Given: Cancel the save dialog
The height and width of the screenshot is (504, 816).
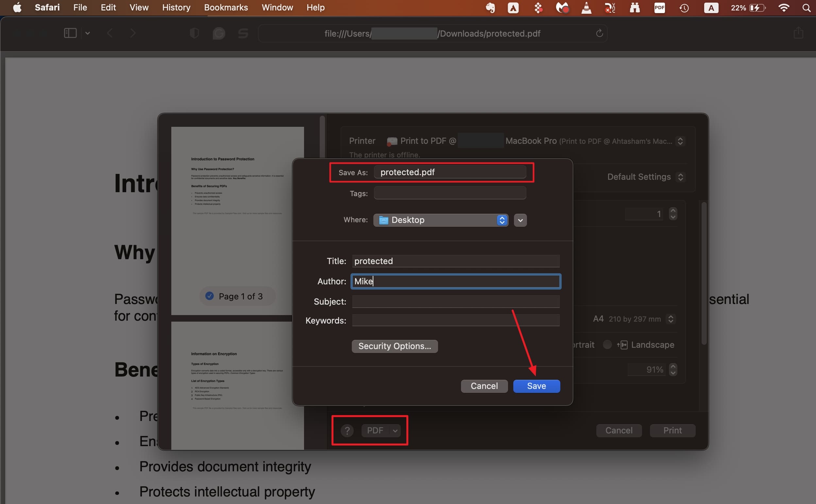Looking at the screenshot, I should (484, 386).
